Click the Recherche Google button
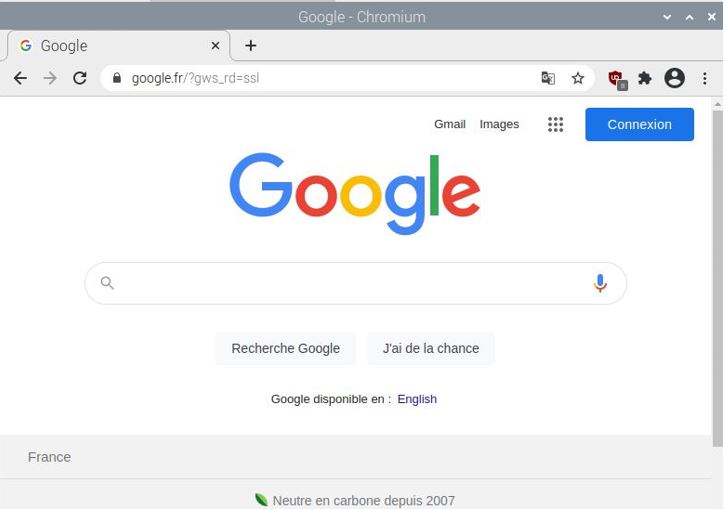The width and height of the screenshot is (726, 510). [x=286, y=348]
